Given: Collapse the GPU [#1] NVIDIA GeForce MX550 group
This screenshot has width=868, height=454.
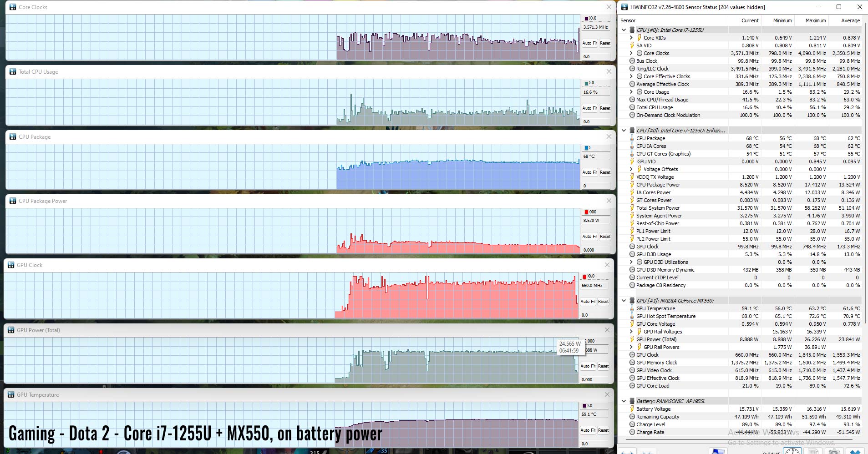Looking at the screenshot, I should point(624,301).
